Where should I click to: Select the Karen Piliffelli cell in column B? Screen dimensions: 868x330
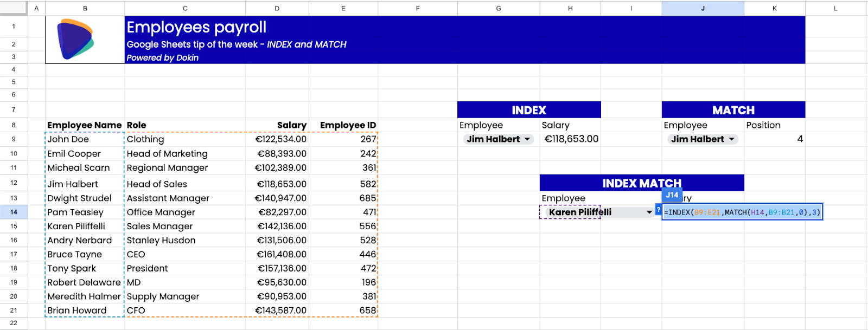click(x=85, y=227)
